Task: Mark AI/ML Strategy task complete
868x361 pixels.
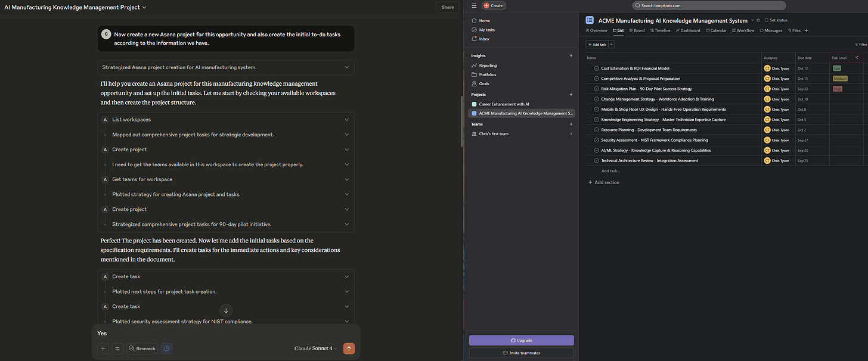Action: pyautogui.click(x=596, y=150)
